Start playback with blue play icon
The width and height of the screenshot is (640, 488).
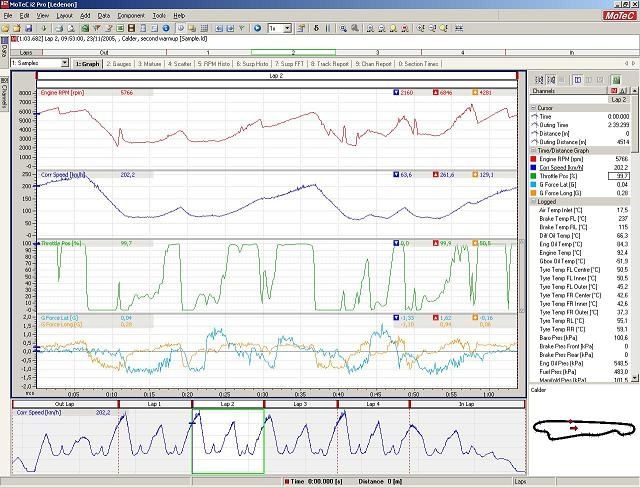(x=258, y=28)
